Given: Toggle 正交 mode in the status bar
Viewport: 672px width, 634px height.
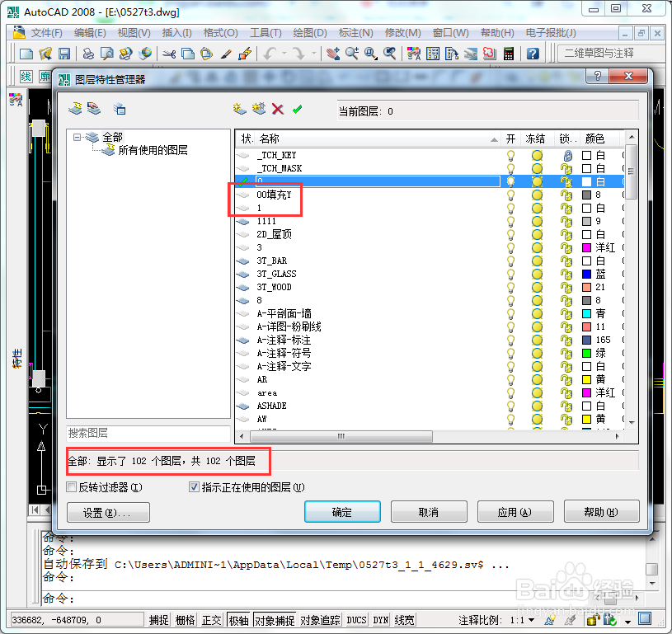Looking at the screenshot, I should coord(213,620).
